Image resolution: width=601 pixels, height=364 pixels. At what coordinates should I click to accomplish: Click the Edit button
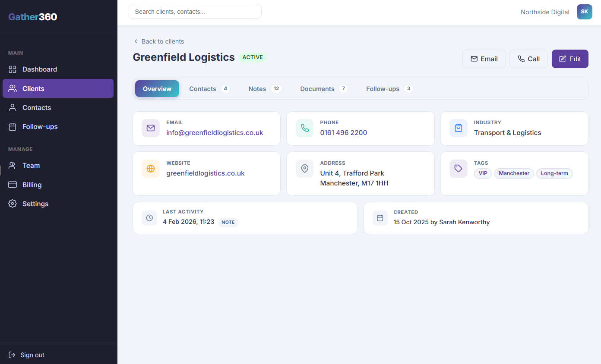[570, 59]
